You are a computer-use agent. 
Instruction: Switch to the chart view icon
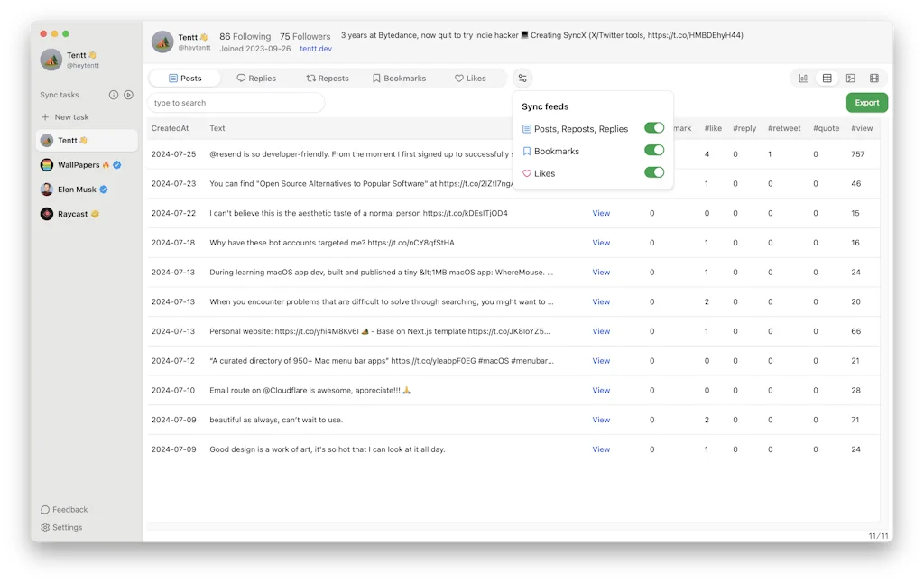coord(803,79)
